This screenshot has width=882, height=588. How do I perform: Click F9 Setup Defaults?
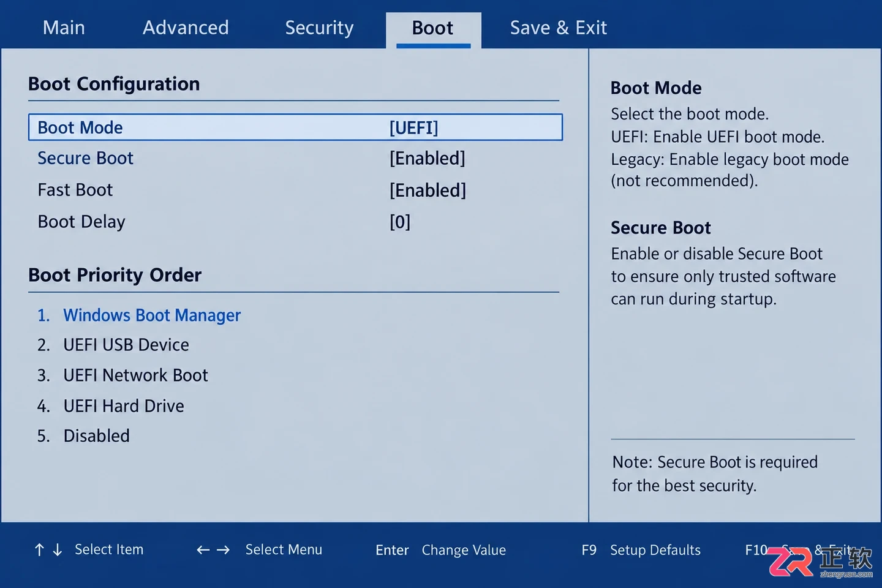point(641,550)
